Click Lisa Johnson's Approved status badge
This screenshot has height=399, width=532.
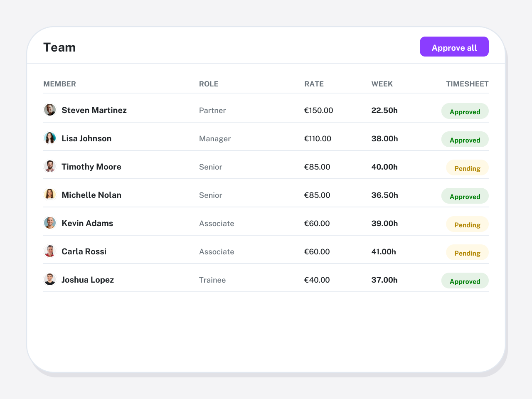[465, 139]
